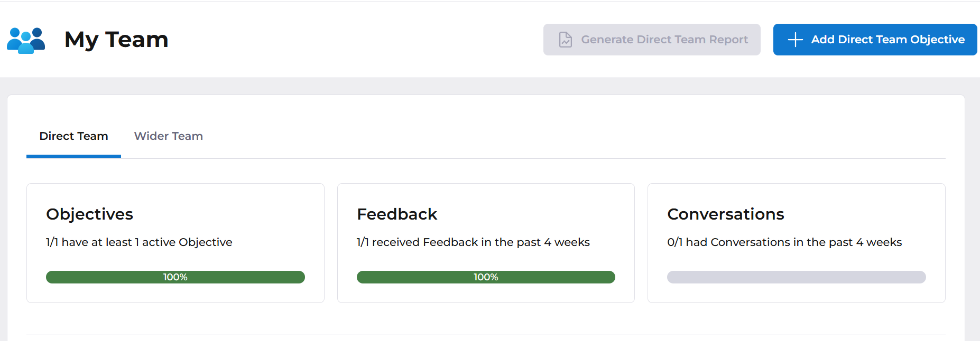Click the My Team page title
980x341 pixels.
(x=116, y=40)
